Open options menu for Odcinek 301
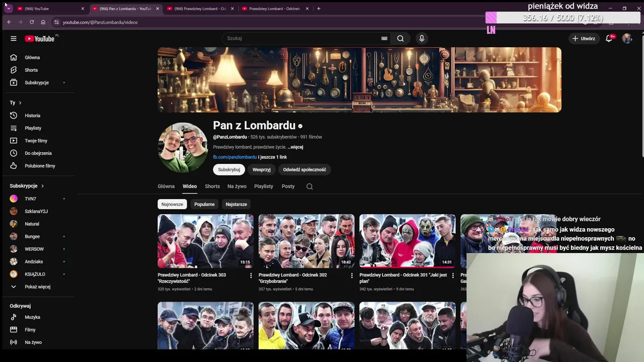The width and height of the screenshot is (644, 362). (453, 276)
